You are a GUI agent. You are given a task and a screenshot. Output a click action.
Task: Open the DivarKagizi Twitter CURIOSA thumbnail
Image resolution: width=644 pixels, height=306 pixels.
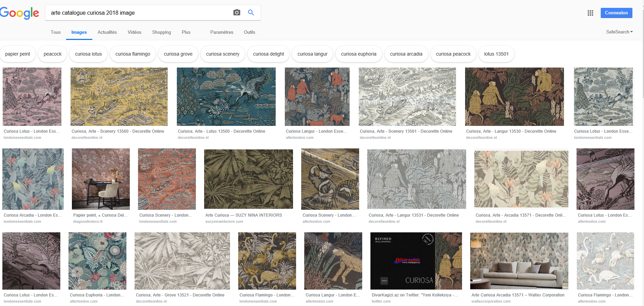tap(416, 261)
